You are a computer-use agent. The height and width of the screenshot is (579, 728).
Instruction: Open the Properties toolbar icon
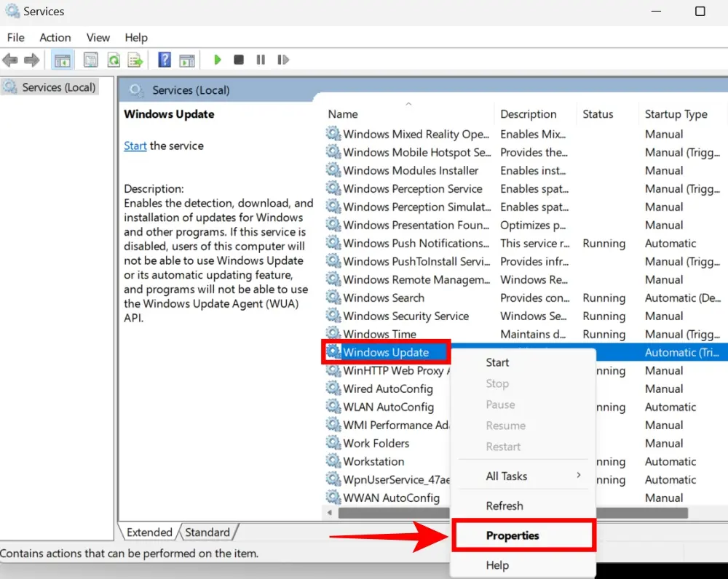point(90,60)
